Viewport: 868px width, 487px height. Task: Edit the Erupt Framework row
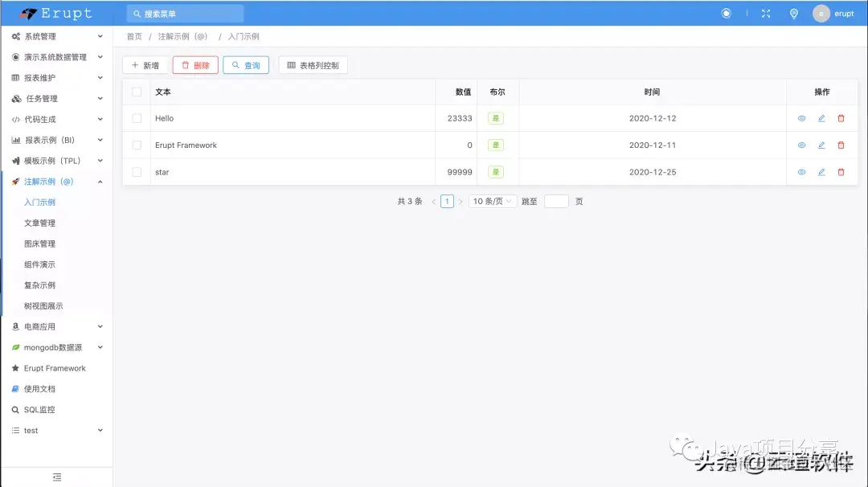tap(821, 145)
